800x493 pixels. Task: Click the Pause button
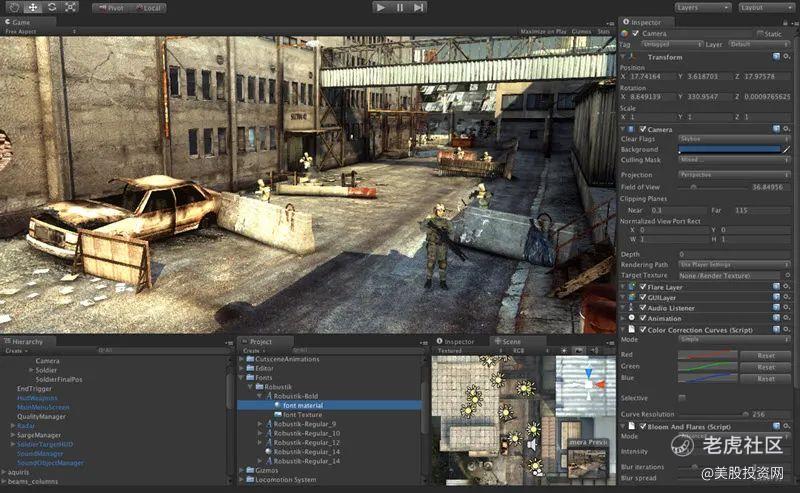tap(399, 7)
